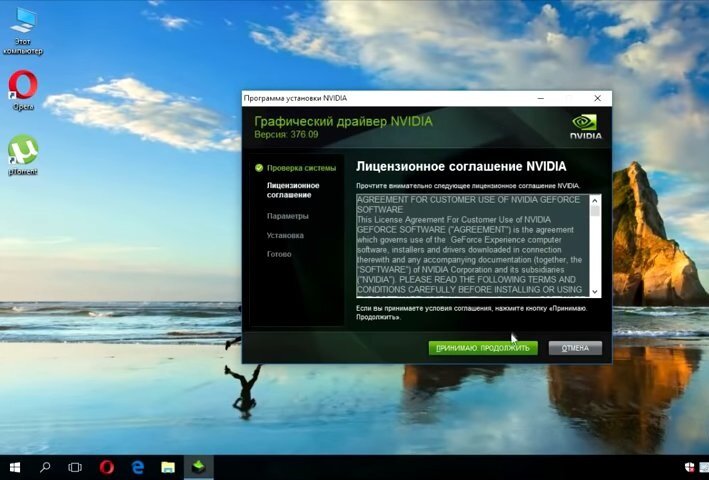Click the 'Программа установки NVIDIA' window title
This screenshot has height=480, width=709.
coord(295,98)
